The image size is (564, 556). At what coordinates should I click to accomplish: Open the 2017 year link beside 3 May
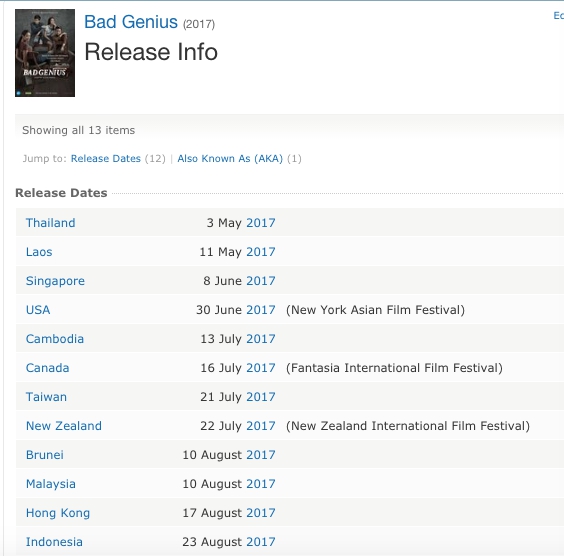(261, 223)
